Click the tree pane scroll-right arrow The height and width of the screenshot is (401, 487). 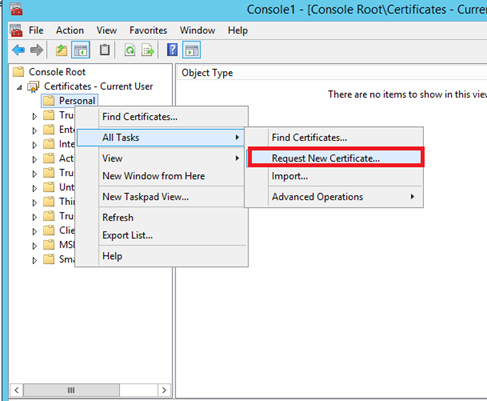tap(164, 390)
